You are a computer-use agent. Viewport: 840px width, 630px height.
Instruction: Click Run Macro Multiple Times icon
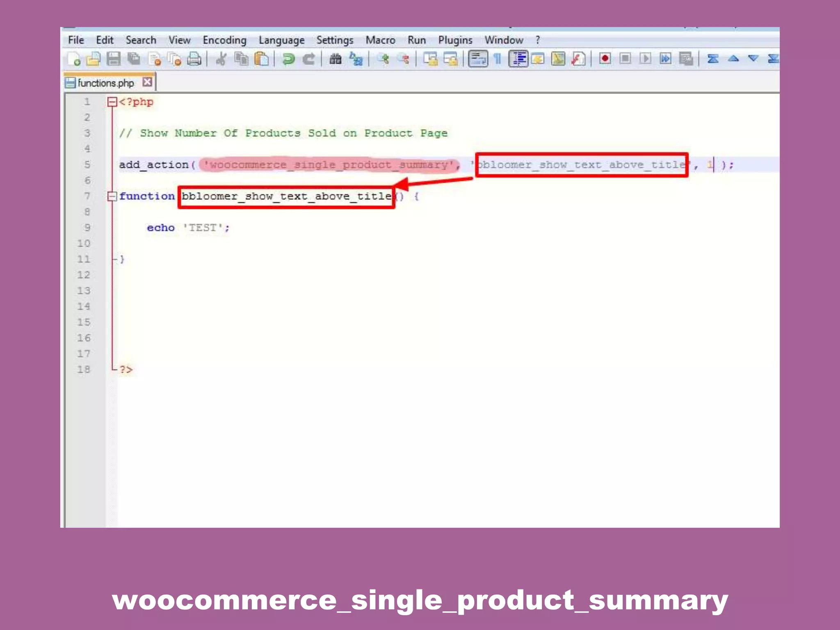point(665,59)
